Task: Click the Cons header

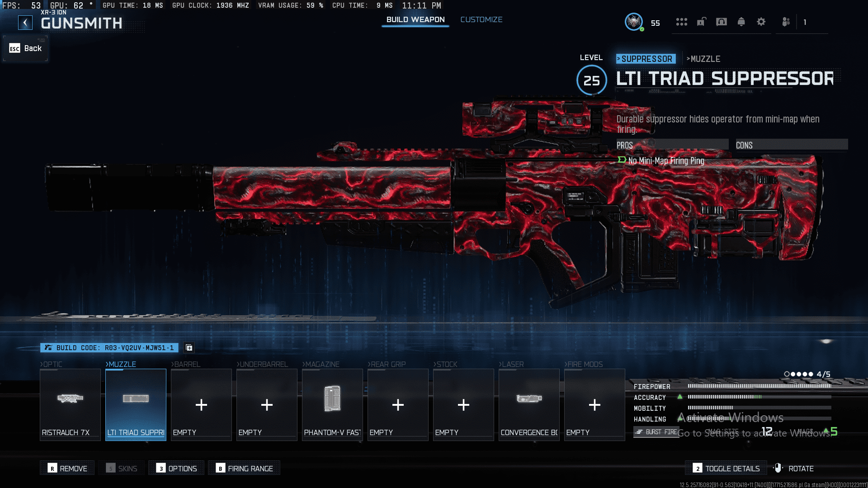Action: 792,145
